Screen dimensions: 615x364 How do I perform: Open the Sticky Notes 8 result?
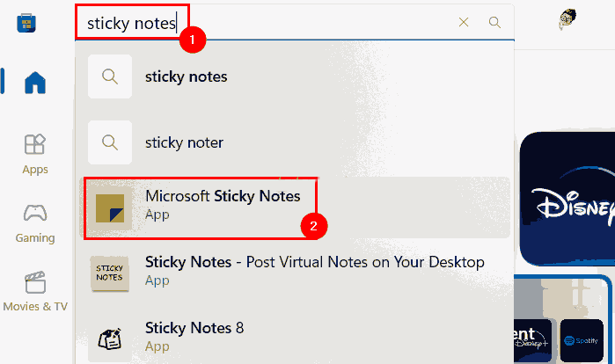click(x=295, y=337)
